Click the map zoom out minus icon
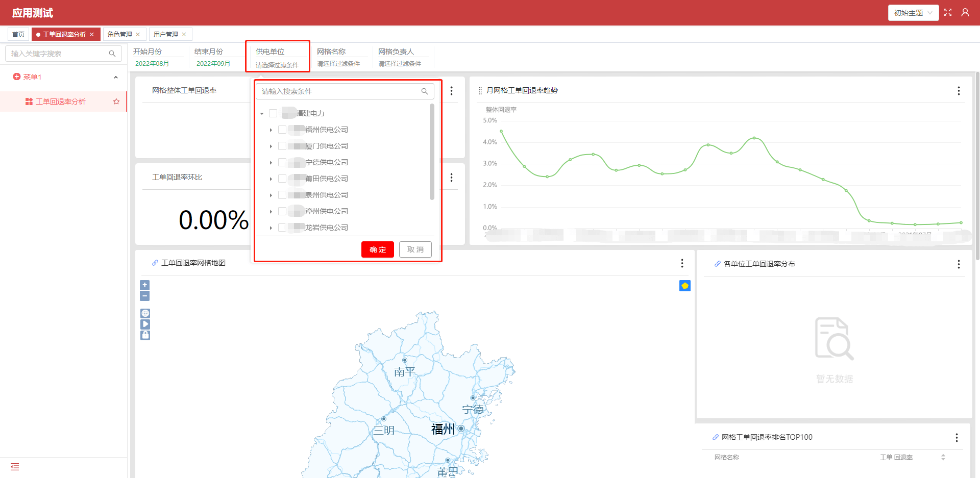 coord(145,296)
